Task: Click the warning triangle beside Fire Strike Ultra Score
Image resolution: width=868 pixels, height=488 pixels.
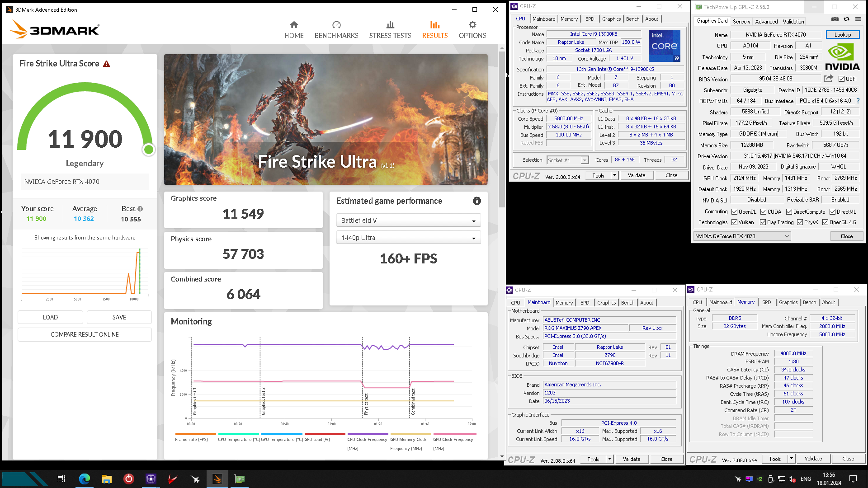Action: click(107, 64)
